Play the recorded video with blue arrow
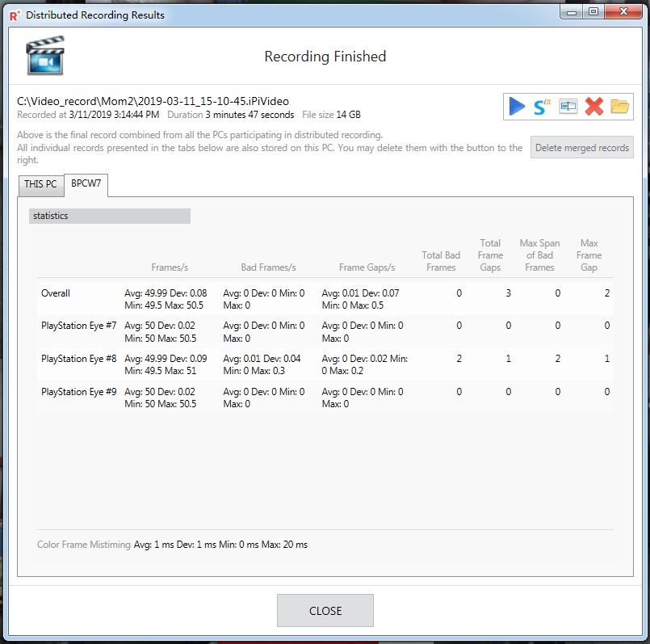This screenshot has width=650, height=644. [517, 106]
